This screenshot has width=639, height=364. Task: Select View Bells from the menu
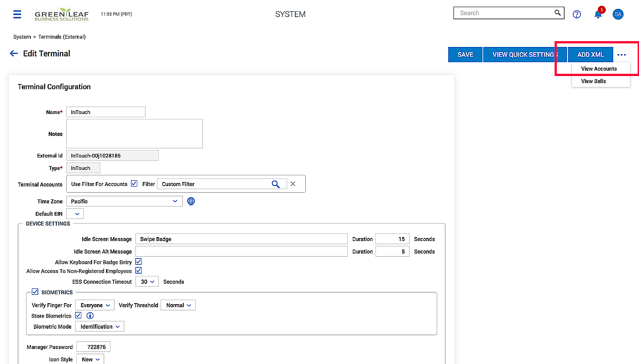pos(593,81)
